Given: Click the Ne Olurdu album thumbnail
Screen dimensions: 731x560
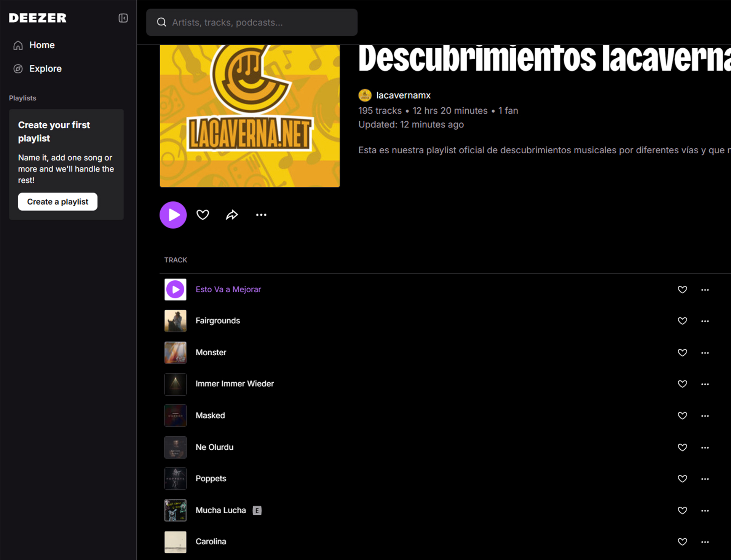Looking at the screenshot, I should pos(176,447).
